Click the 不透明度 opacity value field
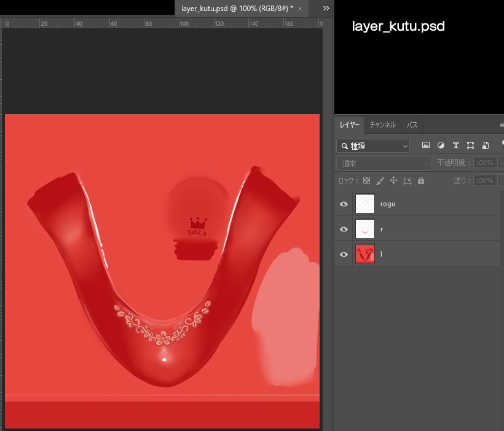Image resolution: width=504 pixels, height=431 pixels. point(485,163)
